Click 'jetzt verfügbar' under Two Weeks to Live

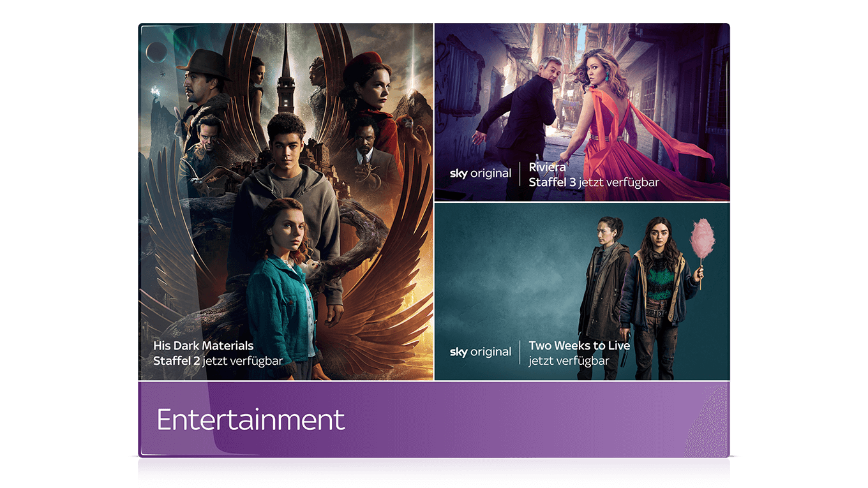pyautogui.click(x=560, y=361)
